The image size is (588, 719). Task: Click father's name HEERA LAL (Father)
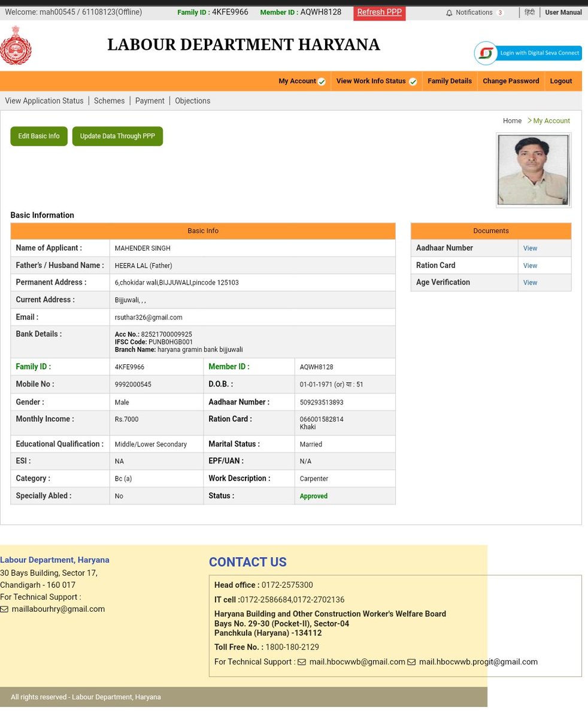[143, 265]
